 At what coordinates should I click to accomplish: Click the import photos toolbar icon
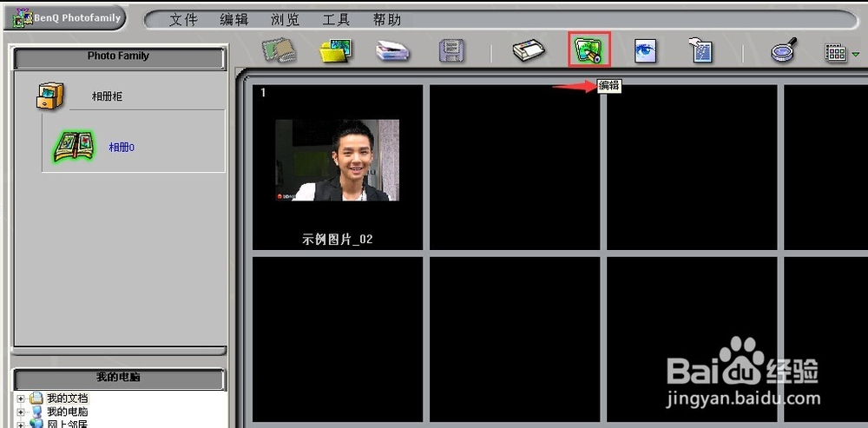click(279, 49)
